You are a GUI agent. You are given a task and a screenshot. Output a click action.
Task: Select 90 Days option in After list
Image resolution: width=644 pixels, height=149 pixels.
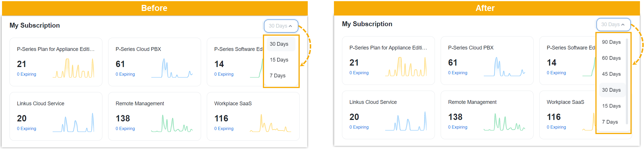pos(611,42)
